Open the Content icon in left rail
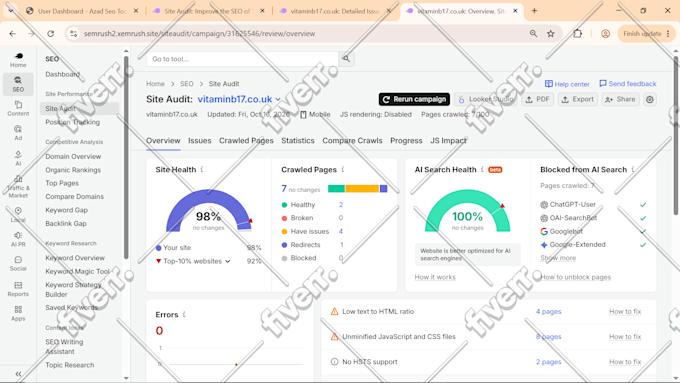Screen dimensions: 680x383 (18, 108)
